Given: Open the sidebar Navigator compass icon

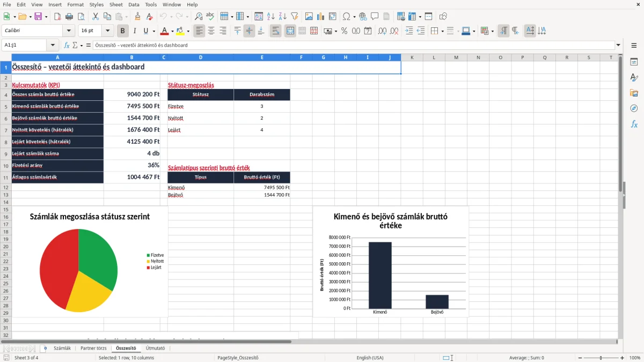Looking at the screenshot, I should [x=634, y=108].
